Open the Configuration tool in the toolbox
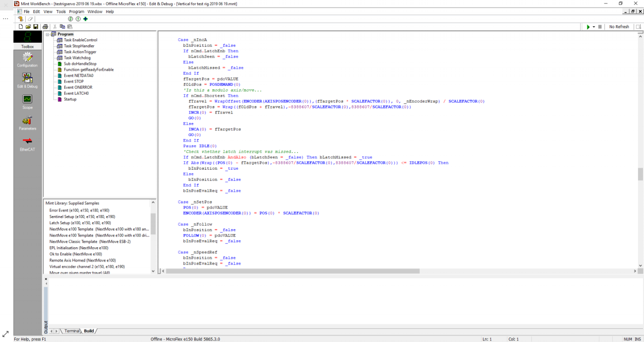This screenshot has height=342, width=644. click(x=27, y=59)
